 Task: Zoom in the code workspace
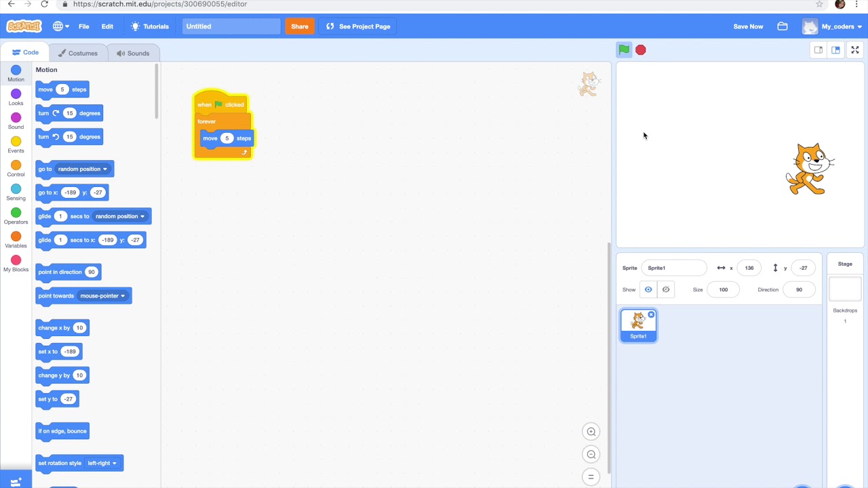(591, 432)
